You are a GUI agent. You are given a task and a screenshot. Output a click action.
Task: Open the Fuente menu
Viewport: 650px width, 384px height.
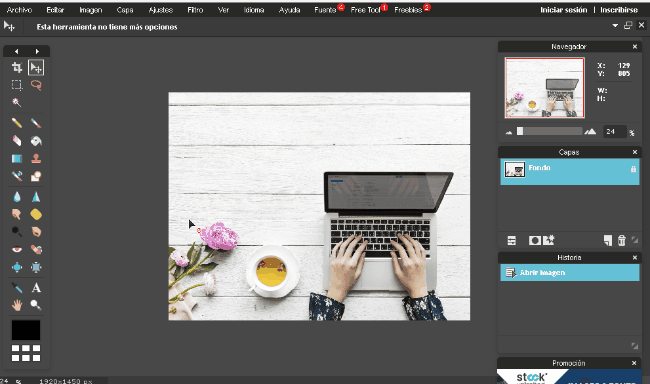coord(325,10)
